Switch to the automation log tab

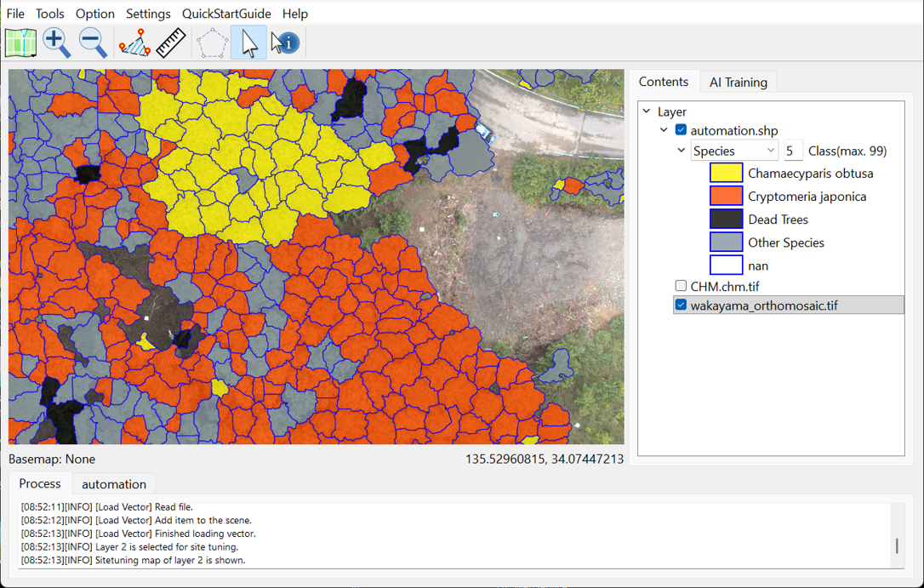(113, 484)
